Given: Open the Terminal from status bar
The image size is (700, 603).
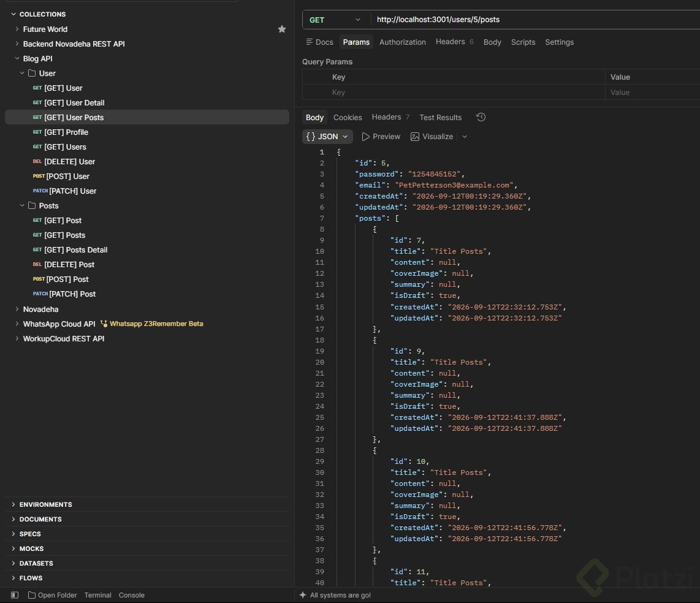Looking at the screenshot, I should point(98,595).
